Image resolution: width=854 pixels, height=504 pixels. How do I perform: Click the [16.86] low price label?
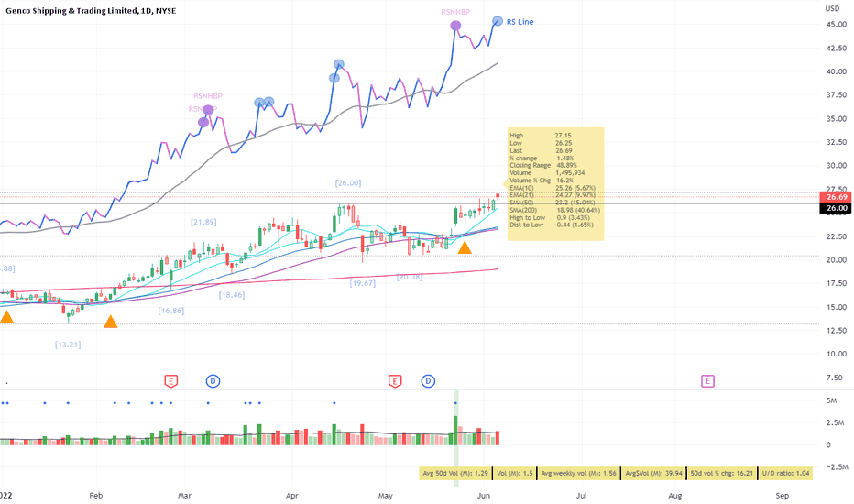(171, 311)
